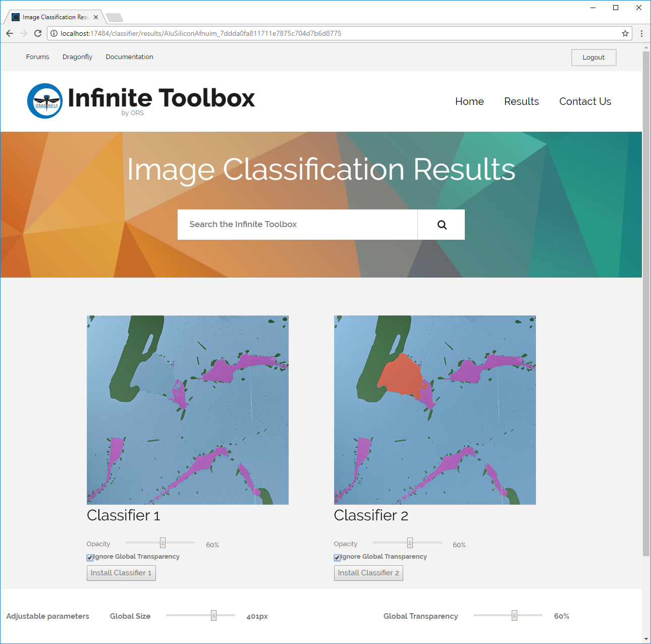The height and width of the screenshot is (644, 651).
Task: Open the Chrome three-dot menu
Action: click(641, 33)
